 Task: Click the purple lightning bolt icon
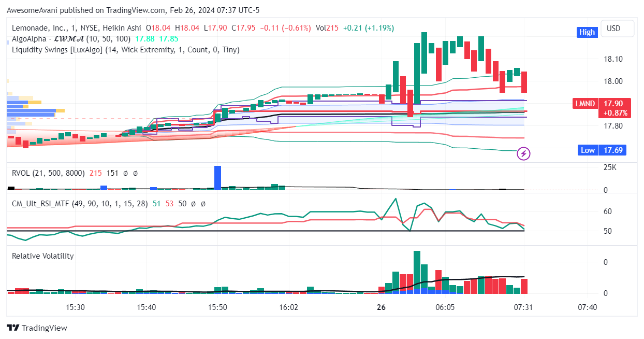[x=524, y=153]
